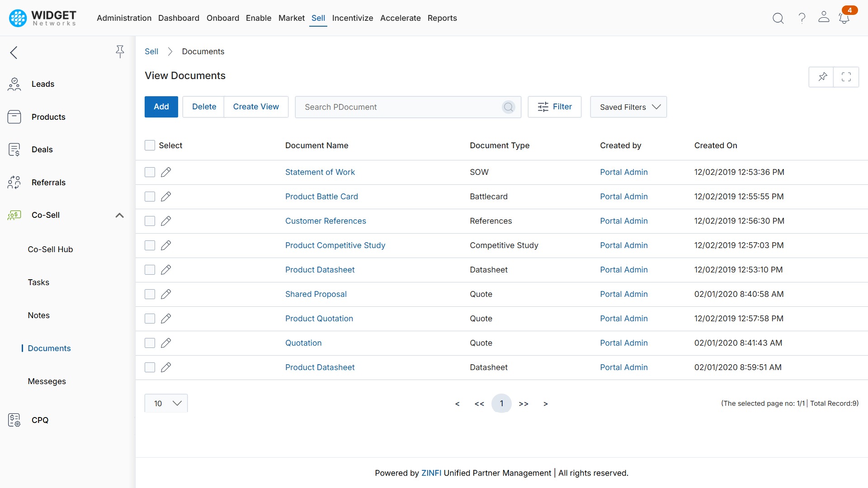Collapse the Co-Sell sidebar section

119,215
